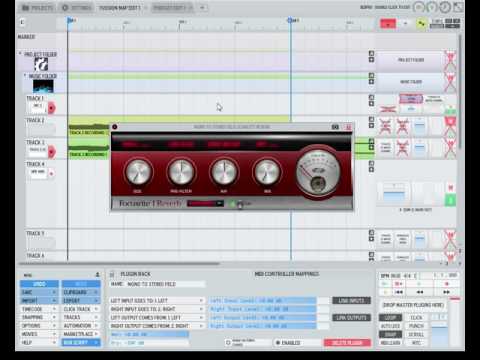Toggle the Click metronome button
The height and width of the screenshot is (360, 480).
pyautogui.click(x=416, y=317)
